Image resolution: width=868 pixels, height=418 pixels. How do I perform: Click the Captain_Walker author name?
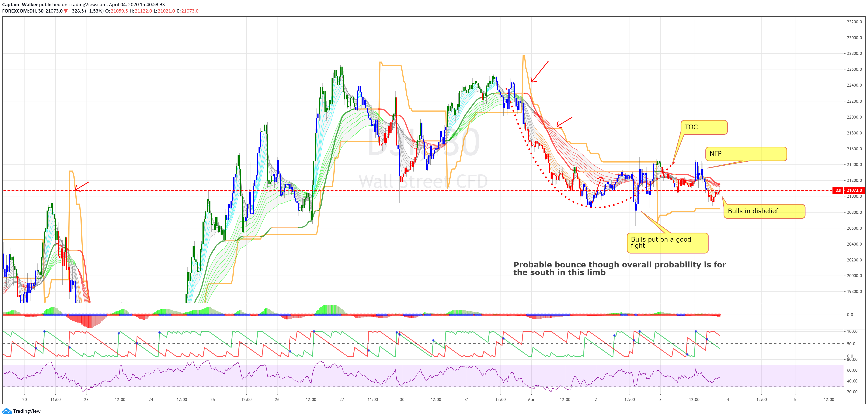click(x=20, y=4)
